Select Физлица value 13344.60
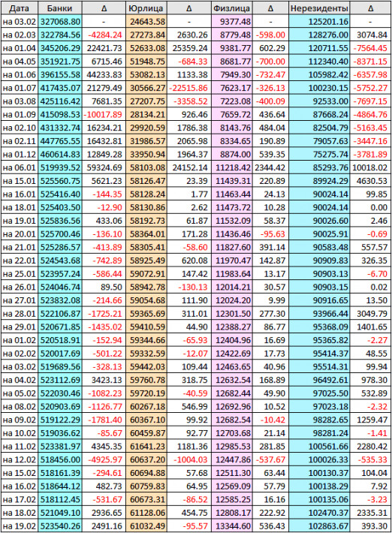This screenshot has height=533, width=392. (231, 526)
